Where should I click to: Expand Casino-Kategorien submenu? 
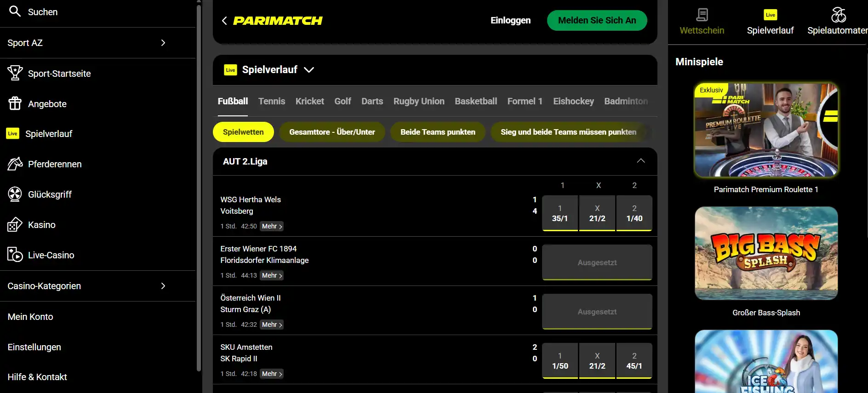[x=163, y=286]
